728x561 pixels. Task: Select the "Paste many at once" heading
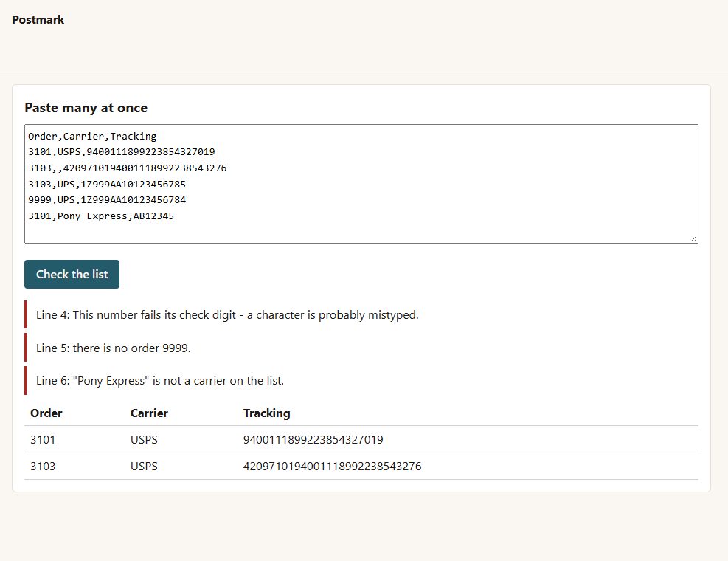pos(86,108)
